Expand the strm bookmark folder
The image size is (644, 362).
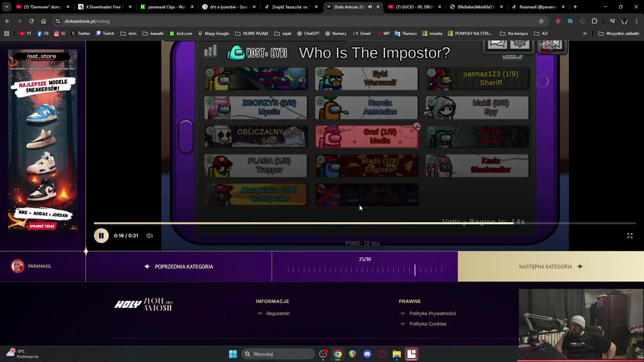(128, 33)
